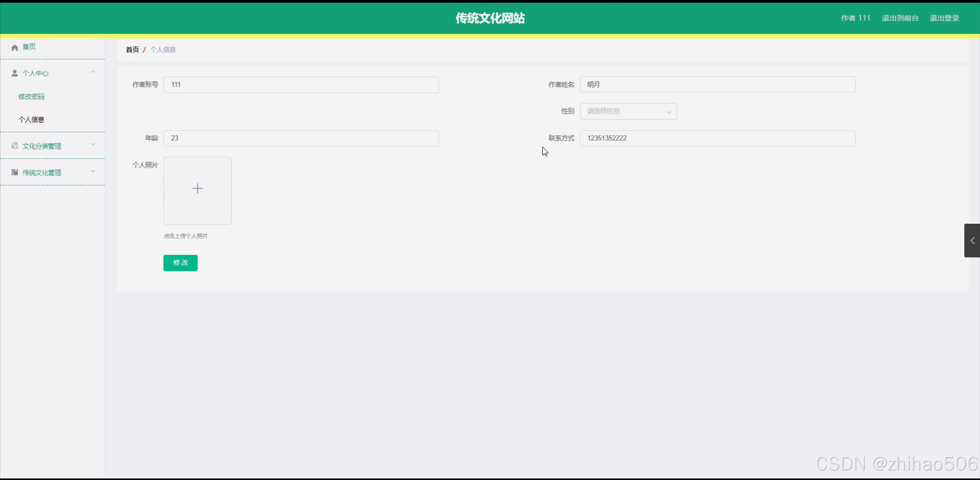Expand the 传统文化管理 chevron

pyautogui.click(x=93, y=171)
